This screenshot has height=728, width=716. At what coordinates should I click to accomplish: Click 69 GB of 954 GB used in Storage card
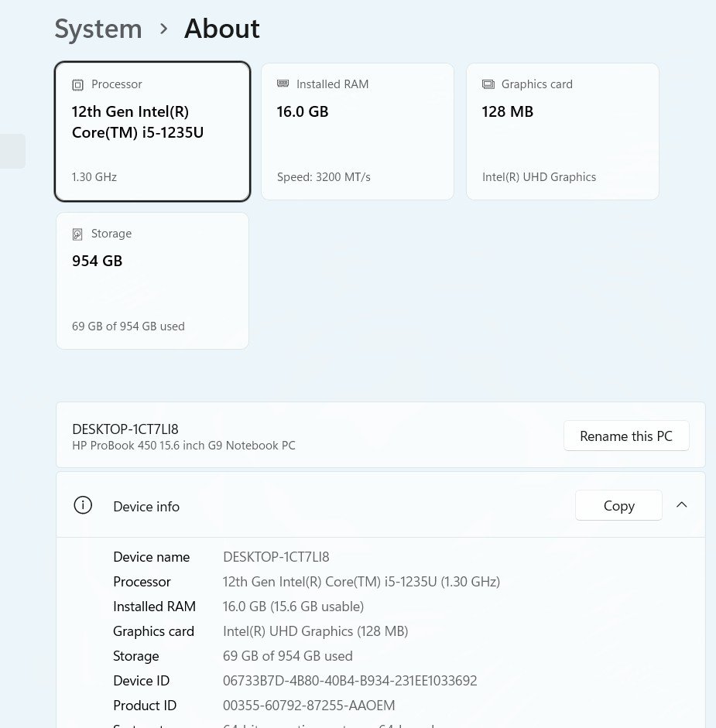pos(128,326)
